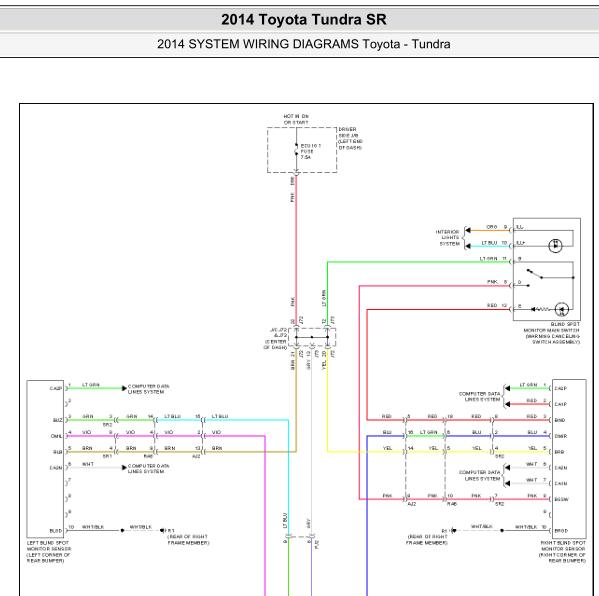This screenshot has width=599, height=596.
Task: Click the 'BLB' pin on left sensor
Action: point(57,452)
